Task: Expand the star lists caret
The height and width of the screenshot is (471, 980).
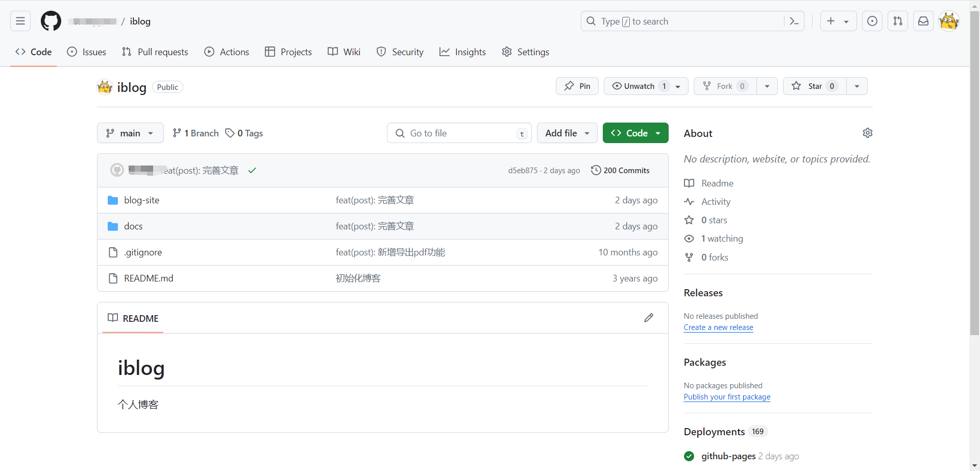Action: pos(857,86)
